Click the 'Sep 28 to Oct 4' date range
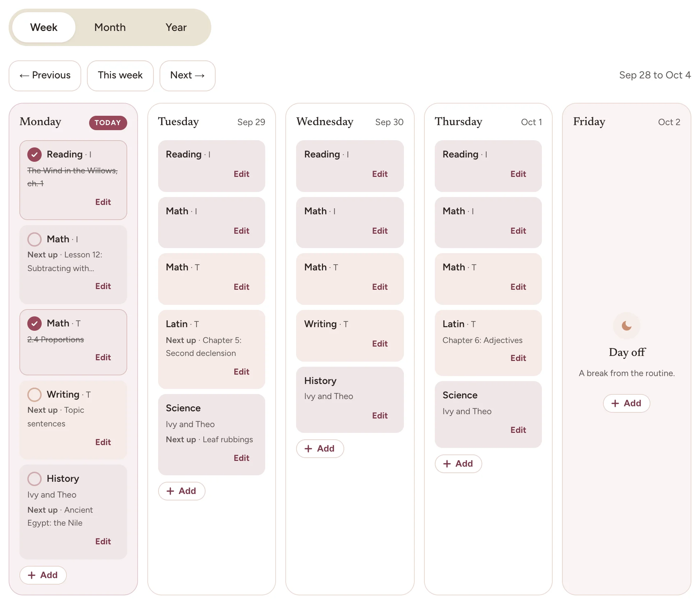700x604 pixels. [655, 75]
